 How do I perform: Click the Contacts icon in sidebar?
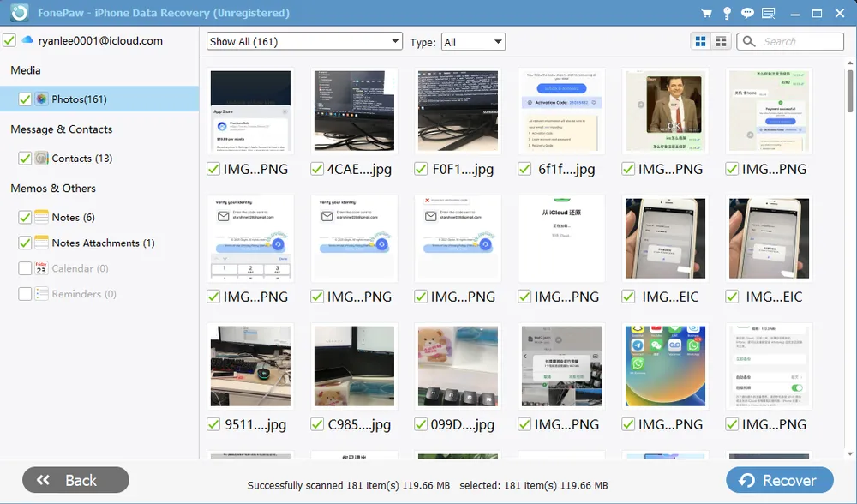point(41,158)
